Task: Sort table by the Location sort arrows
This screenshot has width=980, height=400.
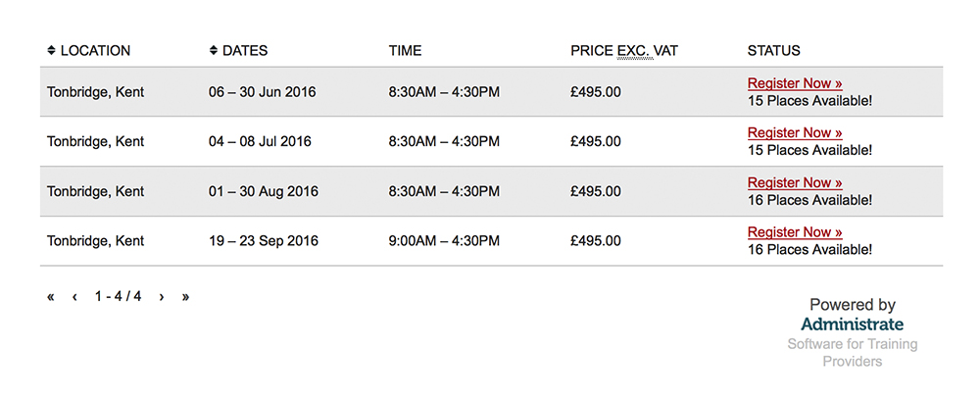Action: point(51,51)
